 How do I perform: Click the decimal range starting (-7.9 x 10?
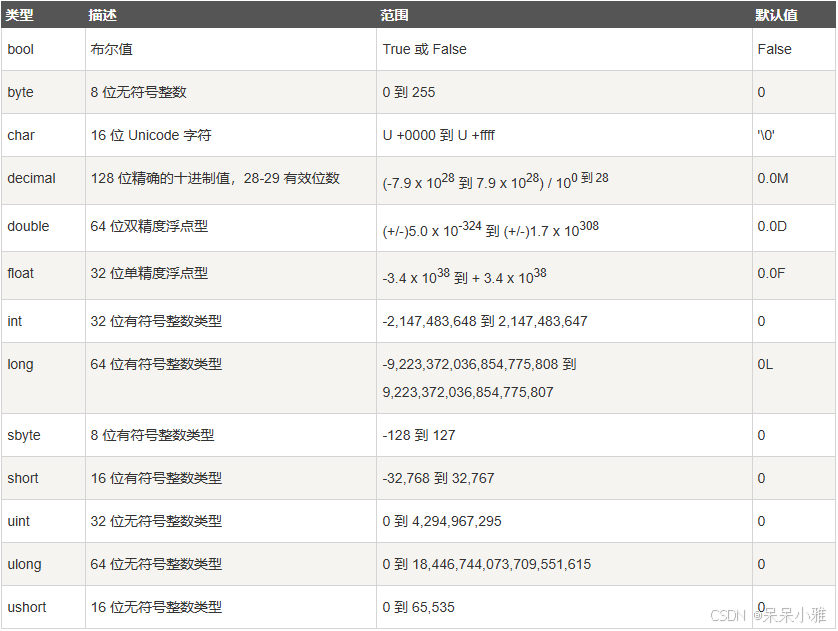[495, 181]
